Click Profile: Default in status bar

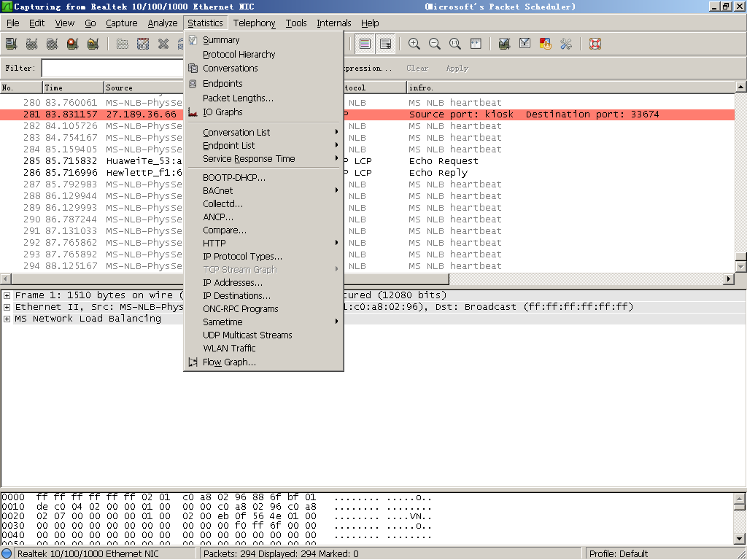[x=619, y=554]
